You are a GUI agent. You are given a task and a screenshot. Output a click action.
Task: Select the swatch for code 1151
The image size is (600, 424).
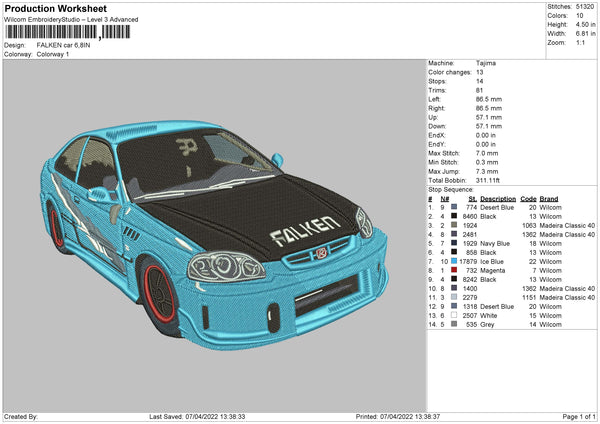click(x=455, y=297)
